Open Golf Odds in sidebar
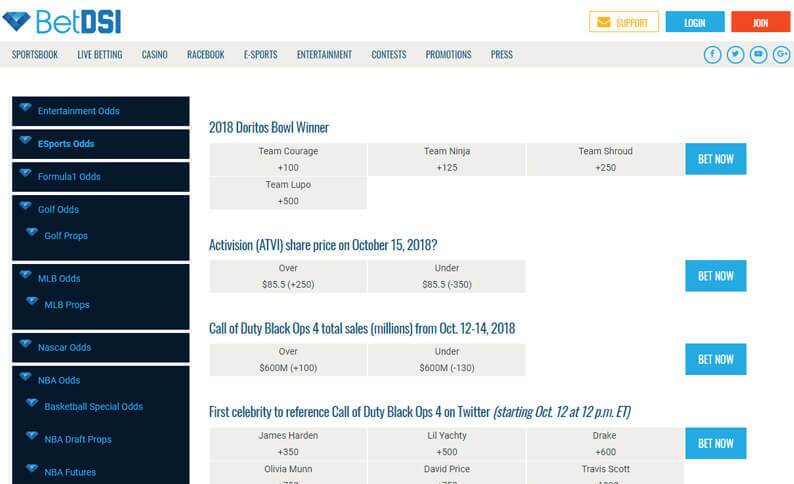794x484 pixels. pyautogui.click(x=58, y=210)
